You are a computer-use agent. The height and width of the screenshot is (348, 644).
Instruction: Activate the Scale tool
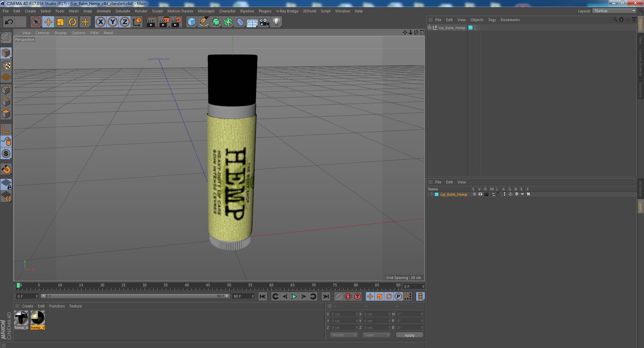60,22
